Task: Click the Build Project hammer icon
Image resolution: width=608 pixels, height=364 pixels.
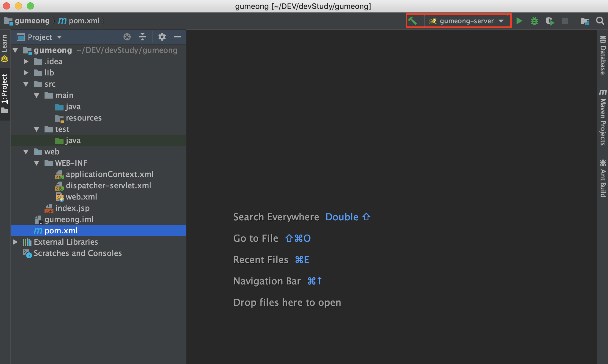Action: 413,21
